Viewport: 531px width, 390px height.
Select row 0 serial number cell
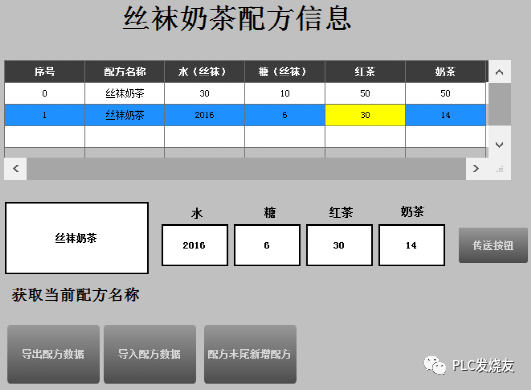44,93
